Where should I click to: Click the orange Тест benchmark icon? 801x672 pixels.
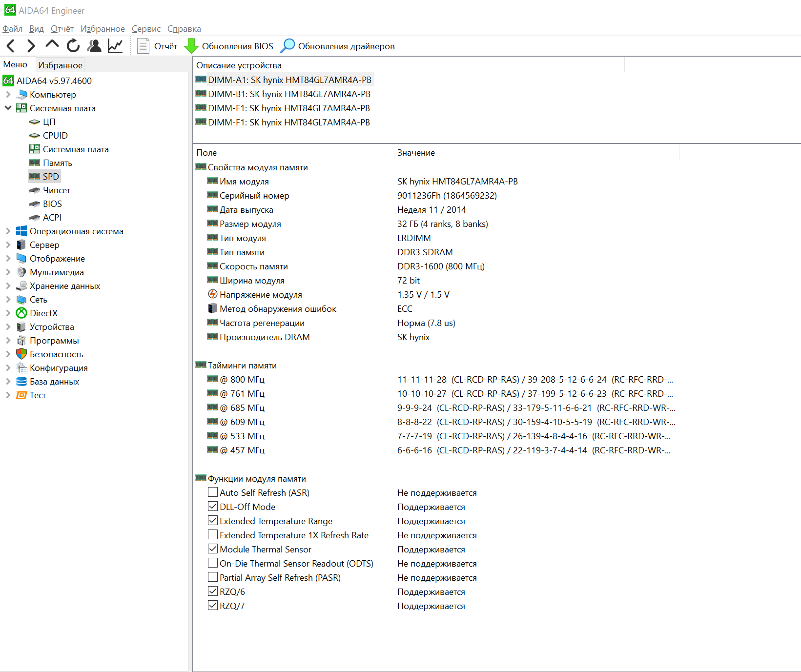21,395
